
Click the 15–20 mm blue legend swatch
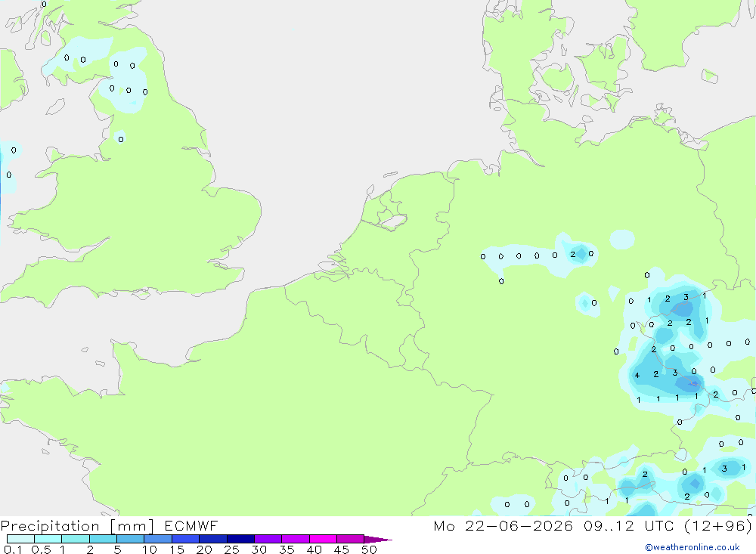(186, 539)
